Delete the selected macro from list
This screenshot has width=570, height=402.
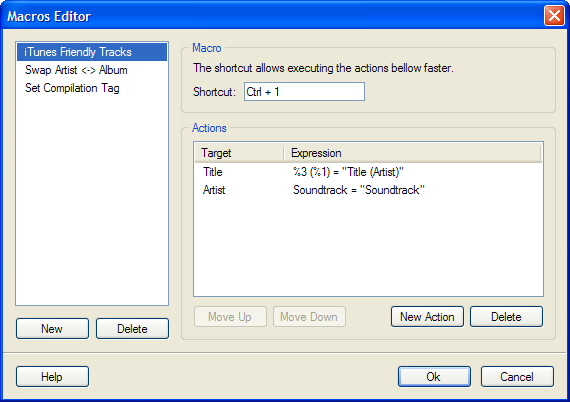pyautogui.click(x=132, y=329)
